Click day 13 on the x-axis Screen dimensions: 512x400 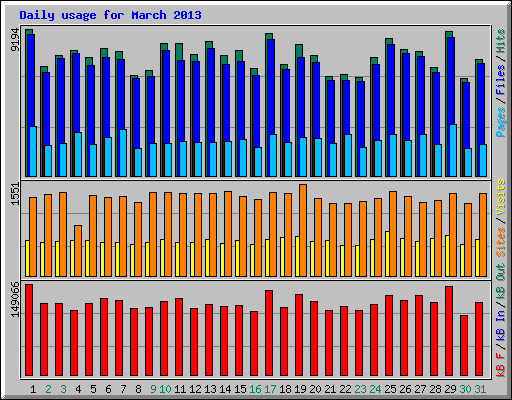(x=210, y=389)
